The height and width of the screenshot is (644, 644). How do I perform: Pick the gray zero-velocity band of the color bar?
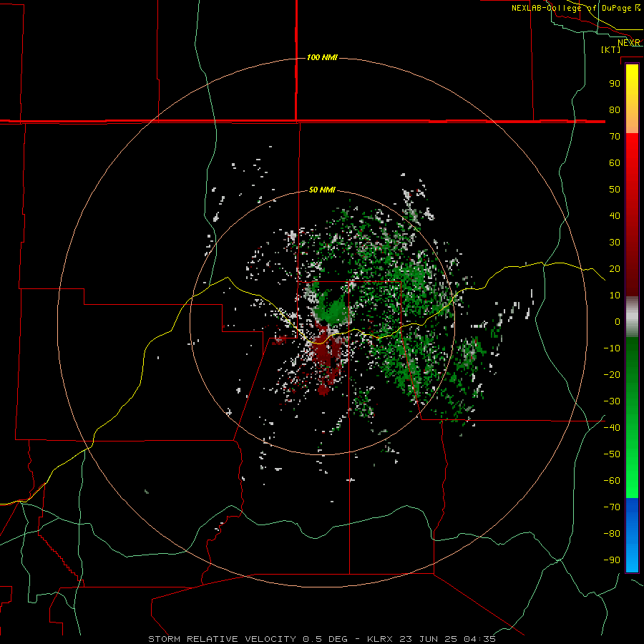pyautogui.click(x=632, y=317)
